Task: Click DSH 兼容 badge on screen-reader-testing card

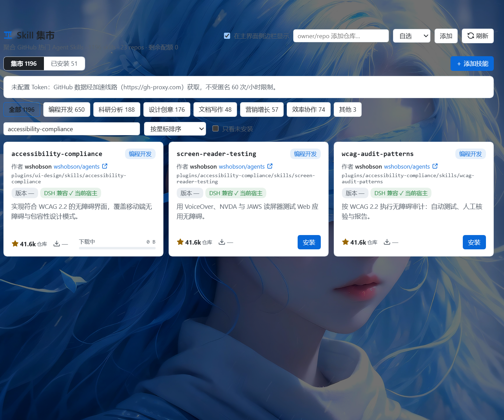Action: 236,193
